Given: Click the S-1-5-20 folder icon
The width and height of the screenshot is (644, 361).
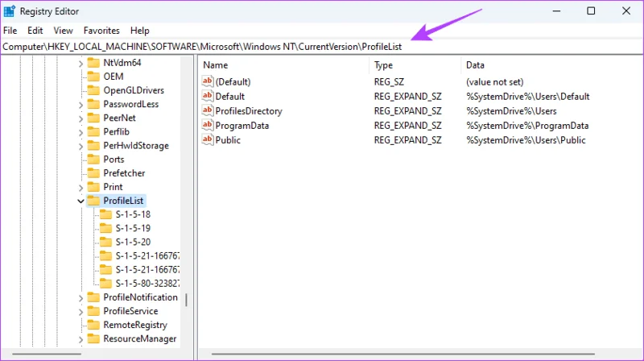Looking at the screenshot, I should pos(106,242).
